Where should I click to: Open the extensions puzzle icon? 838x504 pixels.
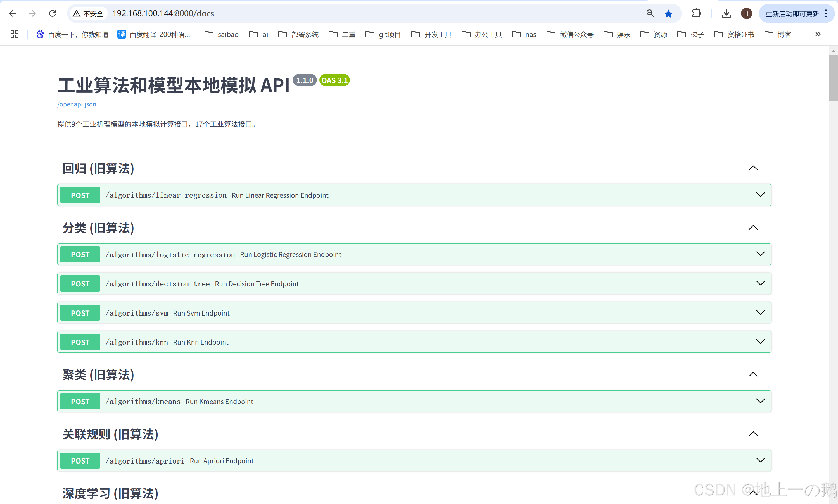[x=696, y=13]
